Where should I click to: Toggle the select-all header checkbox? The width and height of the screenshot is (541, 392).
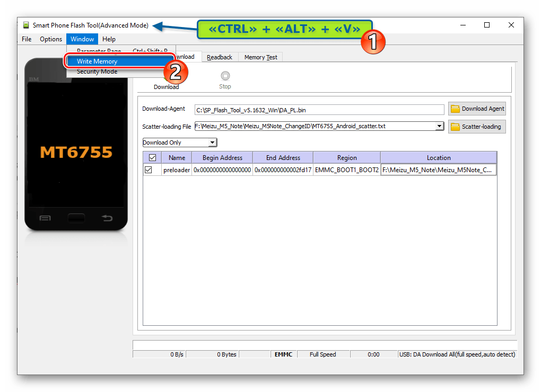click(x=152, y=158)
